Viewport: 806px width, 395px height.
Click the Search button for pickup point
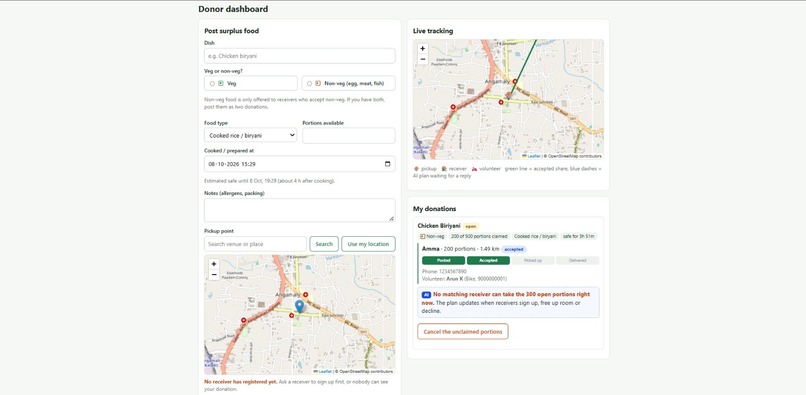point(324,244)
